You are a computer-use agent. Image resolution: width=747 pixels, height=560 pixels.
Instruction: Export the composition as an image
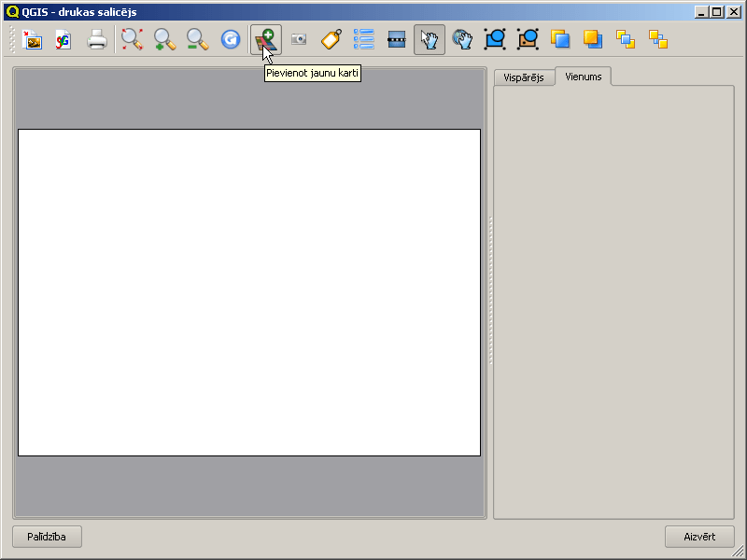tap(33, 39)
